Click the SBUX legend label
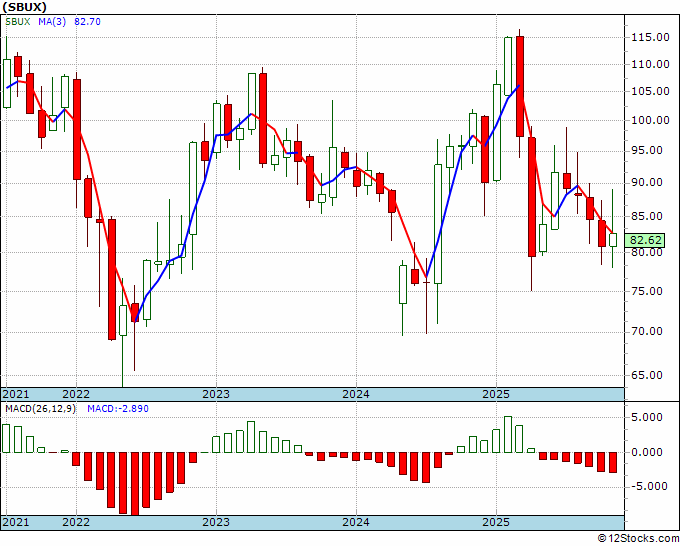 point(18,22)
